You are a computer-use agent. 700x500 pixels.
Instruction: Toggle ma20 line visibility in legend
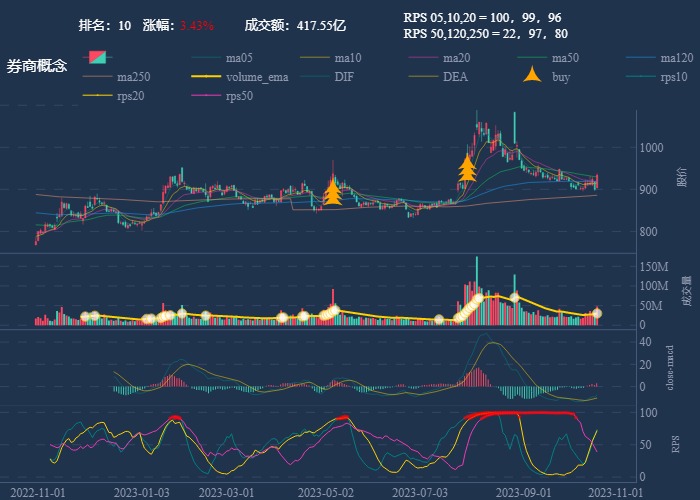[456, 58]
